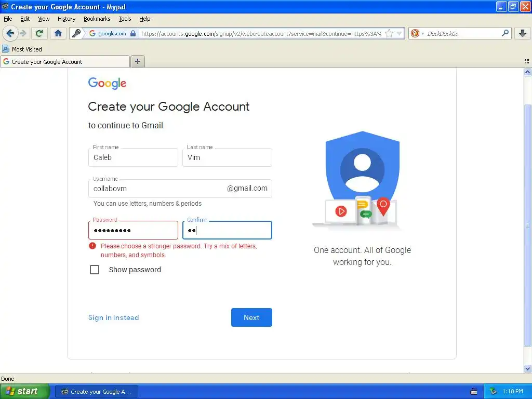Enable the Show password checkbox
532x399 pixels.
95,270
